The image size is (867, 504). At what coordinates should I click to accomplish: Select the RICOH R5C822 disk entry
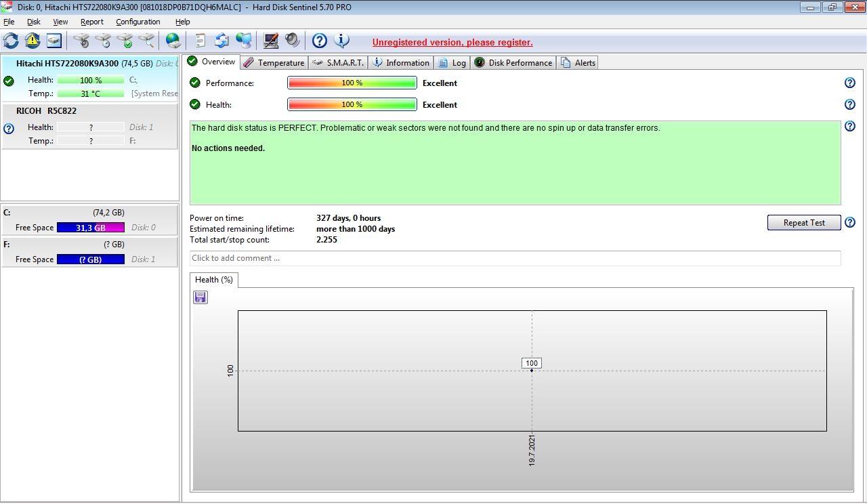89,127
